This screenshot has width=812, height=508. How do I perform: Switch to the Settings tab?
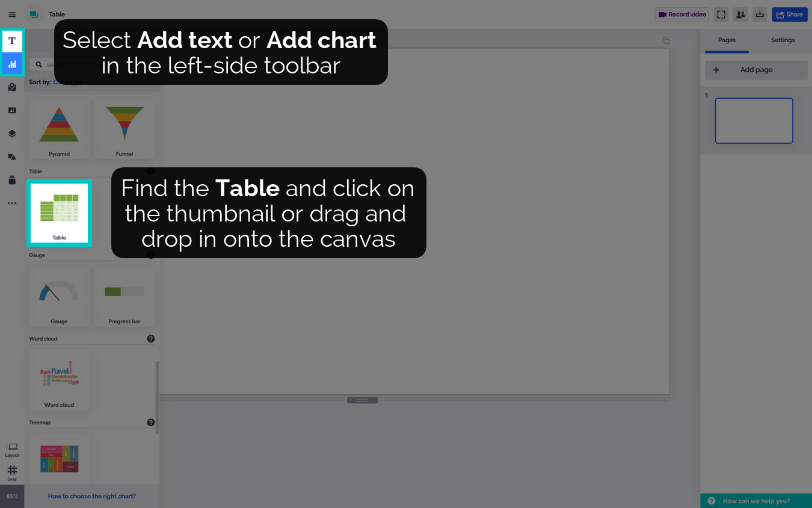pyautogui.click(x=783, y=40)
